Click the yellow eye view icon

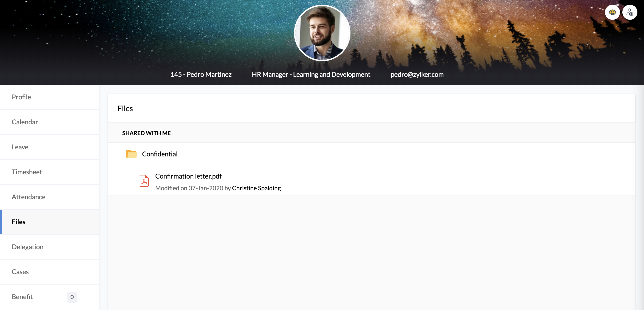(612, 12)
